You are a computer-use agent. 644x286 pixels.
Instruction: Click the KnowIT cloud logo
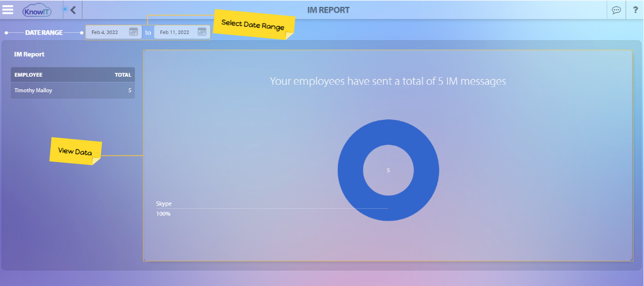point(37,10)
